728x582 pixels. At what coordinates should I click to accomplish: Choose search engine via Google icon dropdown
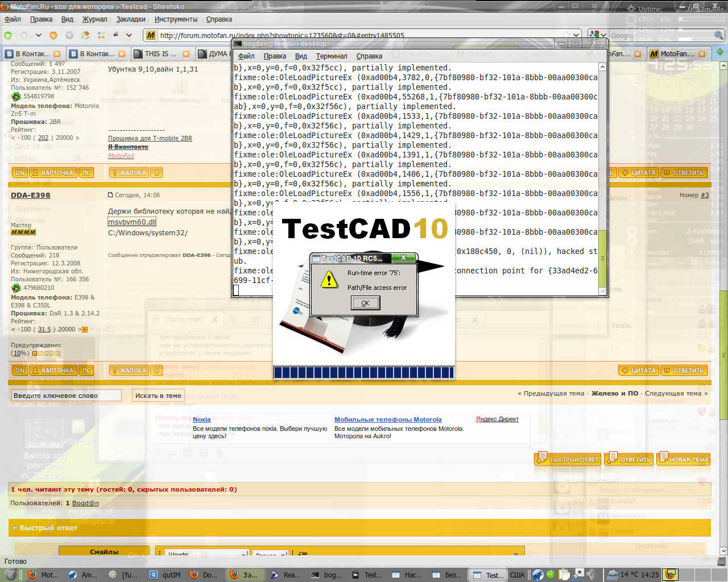pyautogui.click(x=597, y=35)
